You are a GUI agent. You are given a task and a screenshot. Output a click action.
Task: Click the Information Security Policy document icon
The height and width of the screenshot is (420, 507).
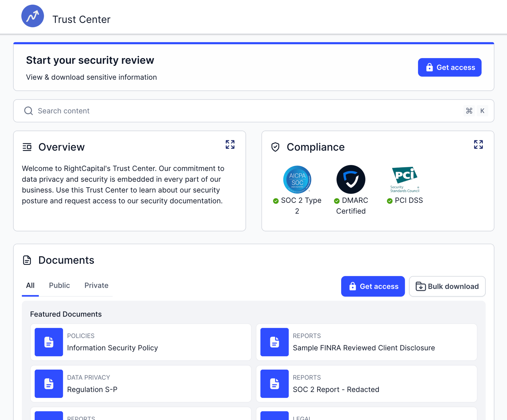[49, 342]
